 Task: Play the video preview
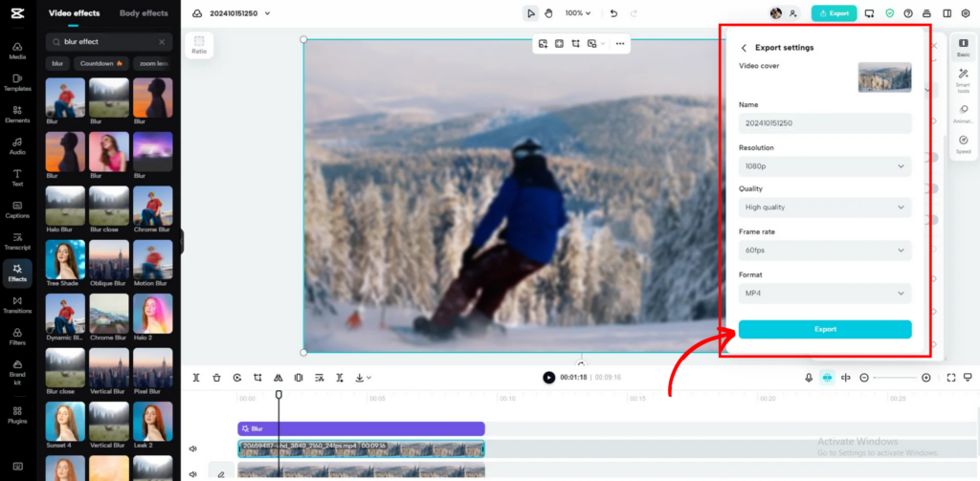click(x=548, y=378)
